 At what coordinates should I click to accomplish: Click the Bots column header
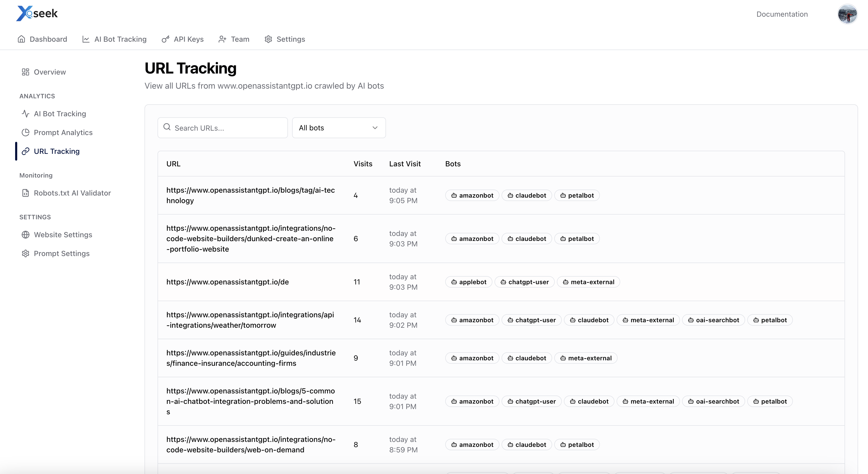pos(453,164)
